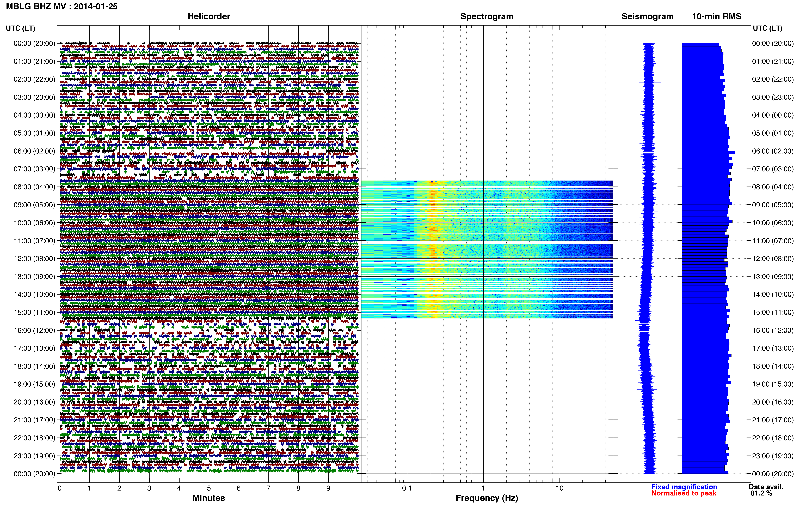The image size is (812, 508).
Task: Click the 'UTC (LT)' label above left time axis
Action: tap(21, 28)
